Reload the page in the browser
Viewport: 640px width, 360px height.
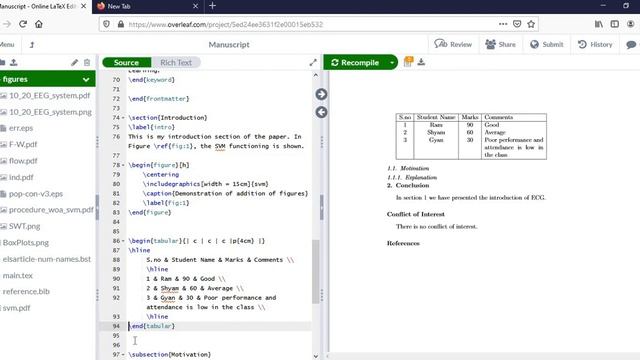point(23,24)
